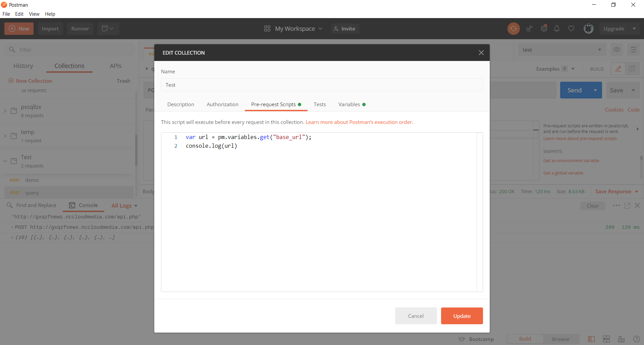Click the temp collection folder icon
Image resolution: width=644 pixels, height=345 pixels.
coord(14,136)
